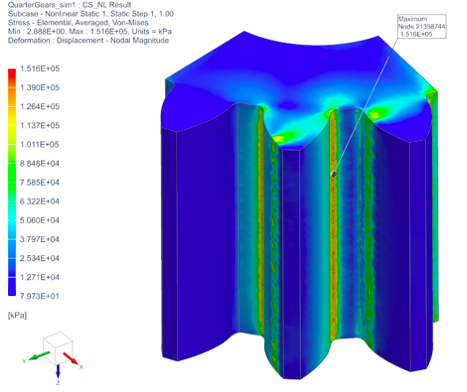Screen dimensions: 467x392
Task: Click the red X axis arrow of triad
Action: click(71, 358)
